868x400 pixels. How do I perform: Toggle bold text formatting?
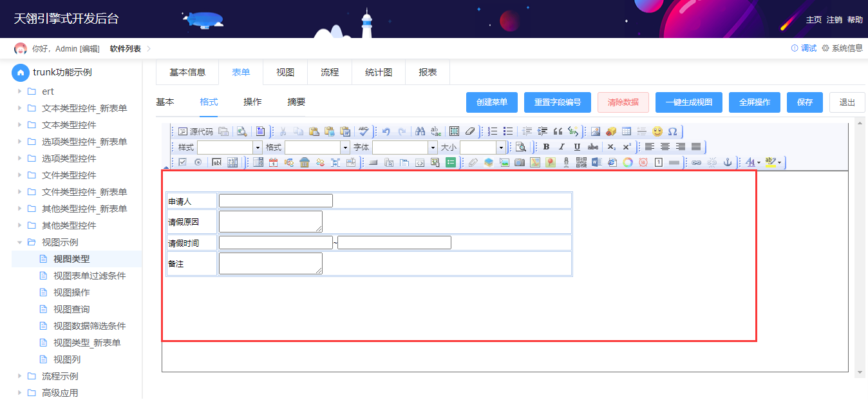pos(546,147)
